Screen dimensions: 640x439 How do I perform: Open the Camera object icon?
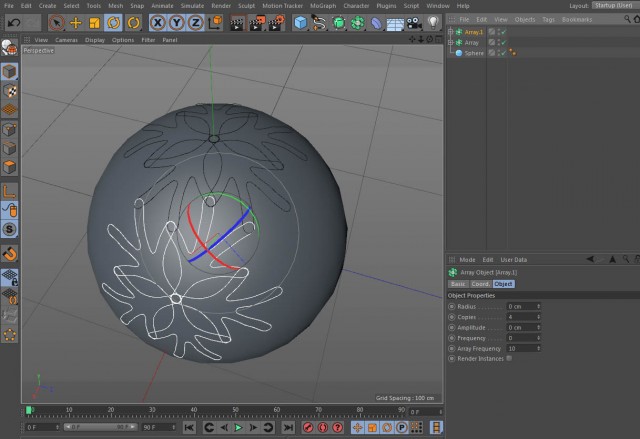pos(414,23)
